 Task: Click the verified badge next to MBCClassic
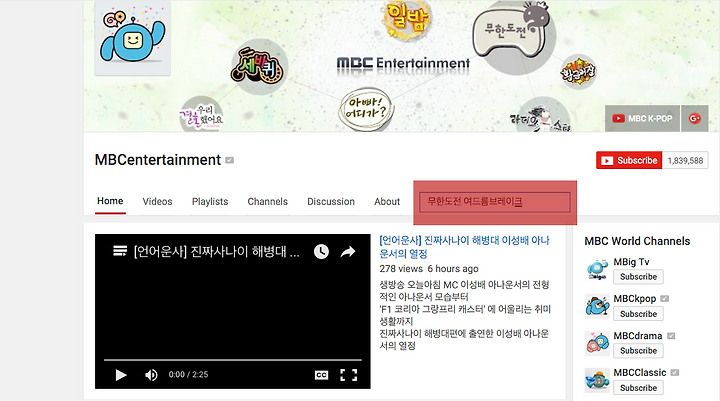coord(675,373)
